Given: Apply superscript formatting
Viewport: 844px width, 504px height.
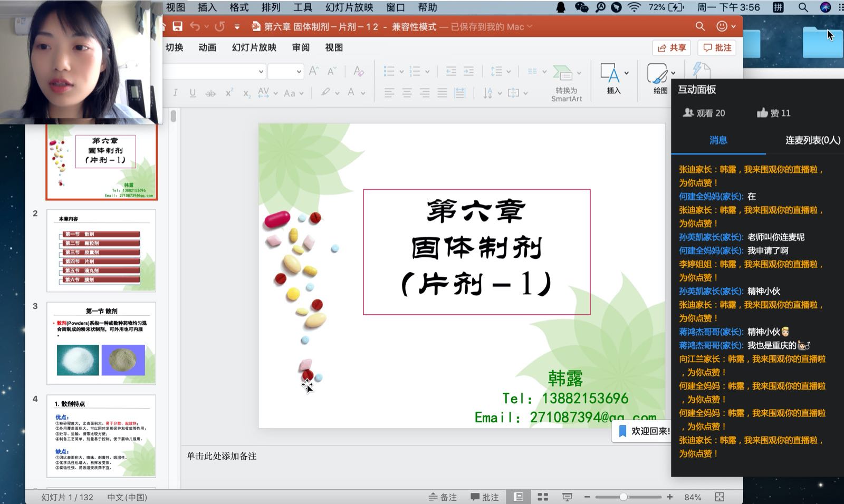Looking at the screenshot, I should tap(229, 93).
